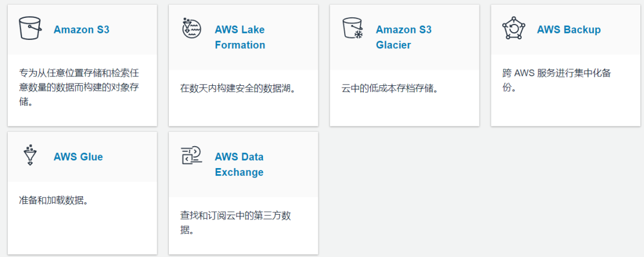Click the Amazon S3 Glacier snowflake bucket icon
The width and height of the screenshot is (644, 257).
click(x=352, y=29)
